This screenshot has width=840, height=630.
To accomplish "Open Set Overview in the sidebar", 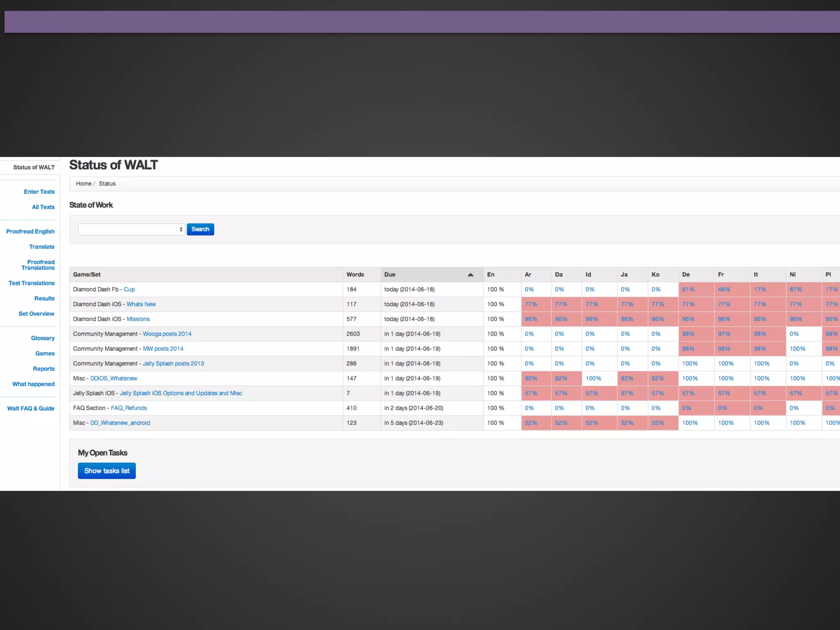I will (x=36, y=314).
